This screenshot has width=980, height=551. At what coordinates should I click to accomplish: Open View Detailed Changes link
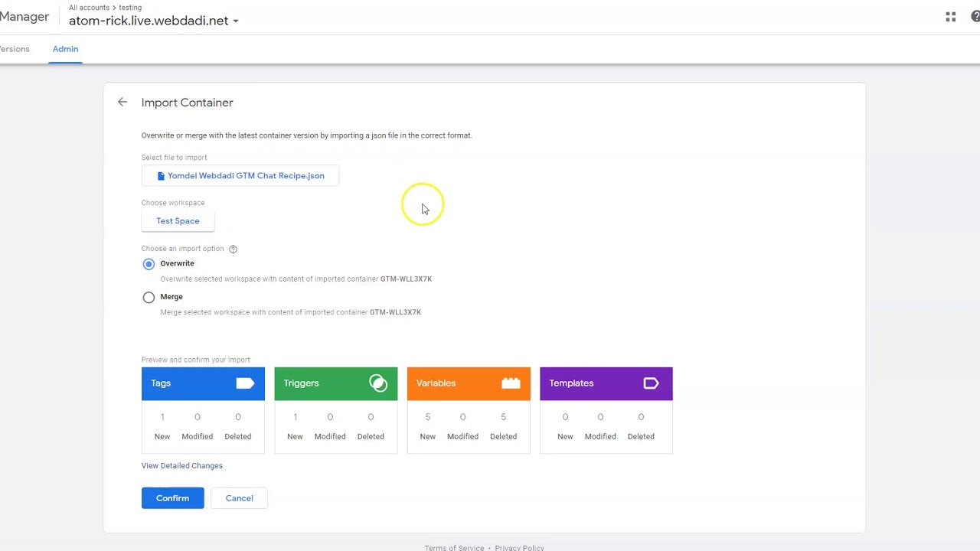pyautogui.click(x=181, y=465)
